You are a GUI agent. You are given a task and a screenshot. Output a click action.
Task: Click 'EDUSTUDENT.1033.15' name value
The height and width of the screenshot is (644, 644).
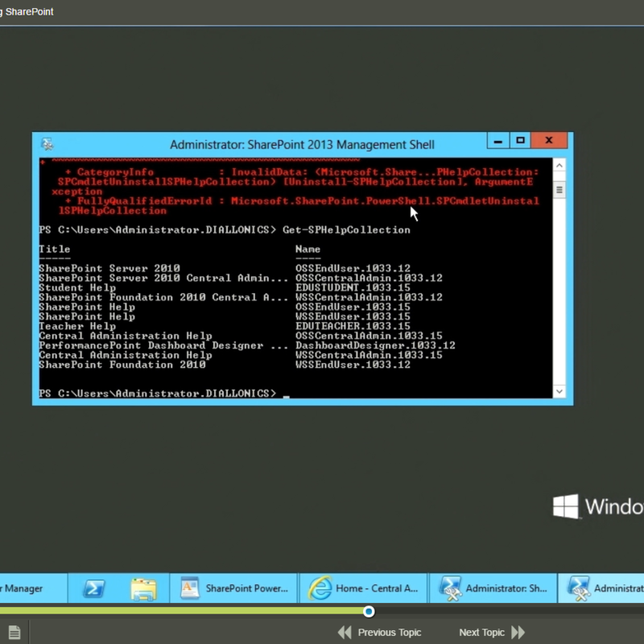point(353,287)
